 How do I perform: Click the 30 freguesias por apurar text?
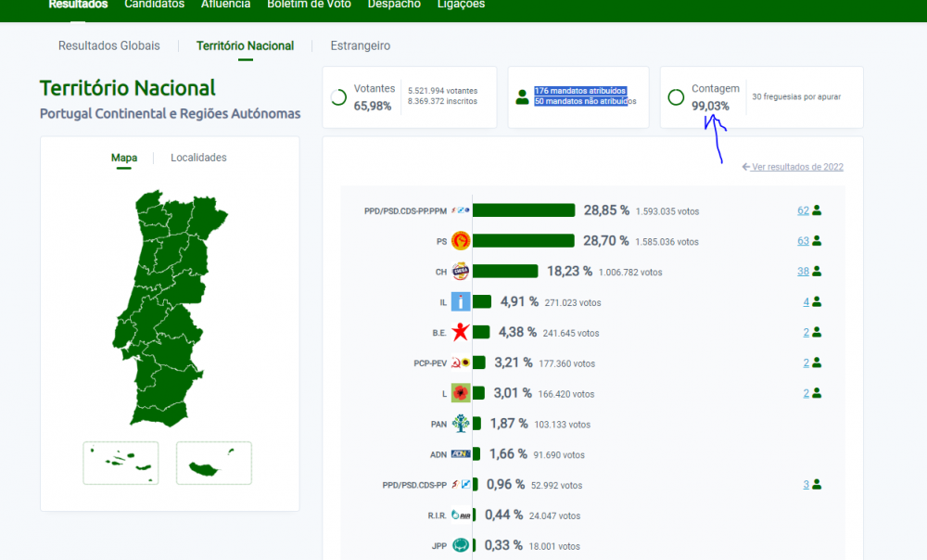pos(796,96)
